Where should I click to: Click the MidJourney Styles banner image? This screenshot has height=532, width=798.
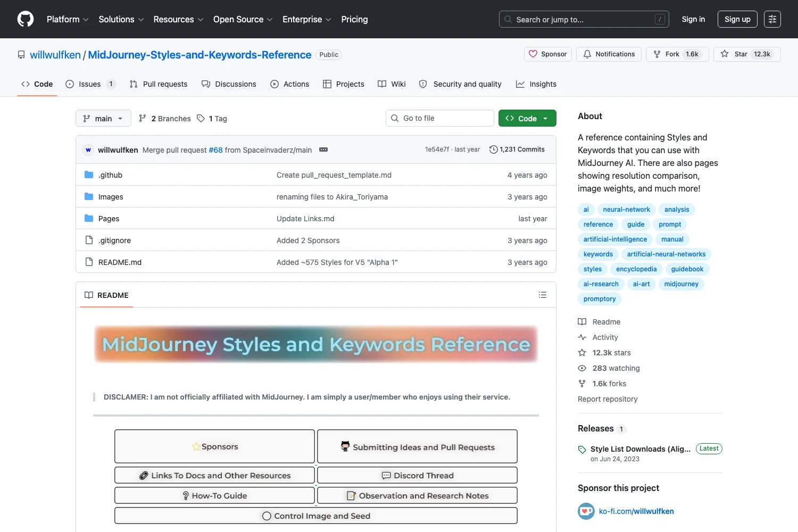pos(316,344)
